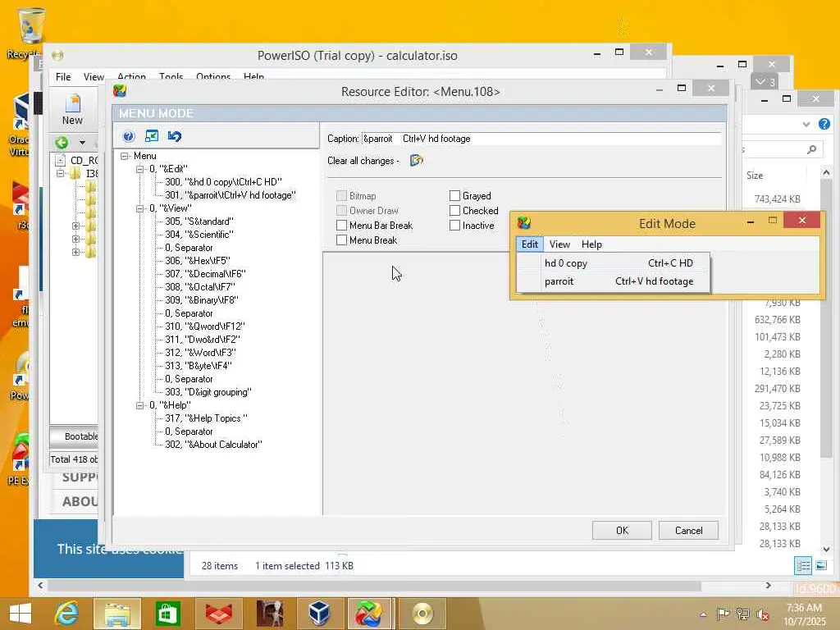The height and width of the screenshot is (630, 840).
Task: Click the OK button
Action: tap(622, 531)
